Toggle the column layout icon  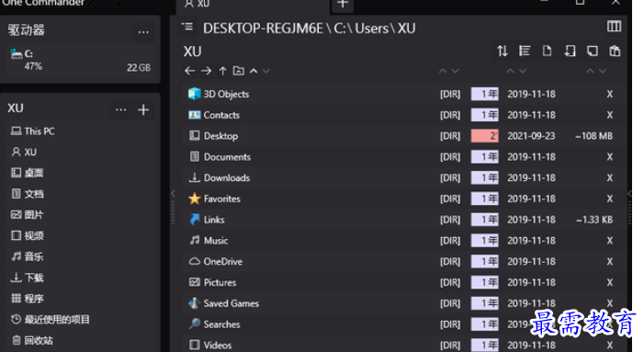[614, 27]
